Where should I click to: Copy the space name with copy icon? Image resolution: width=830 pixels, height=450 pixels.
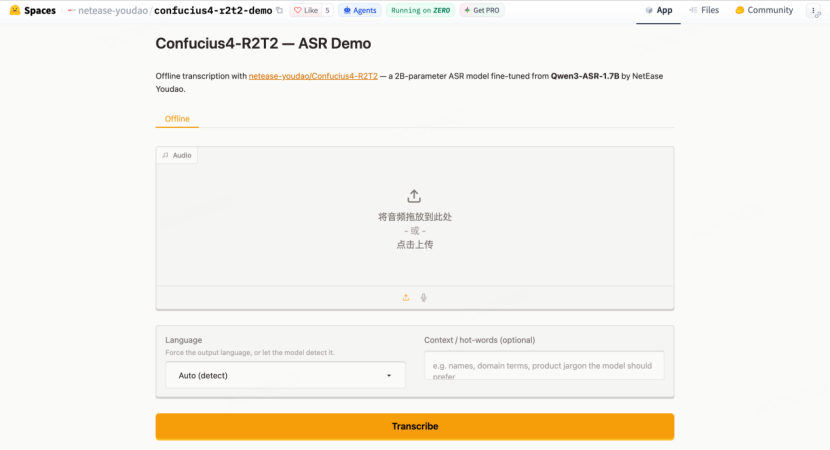pyautogui.click(x=279, y=10)
